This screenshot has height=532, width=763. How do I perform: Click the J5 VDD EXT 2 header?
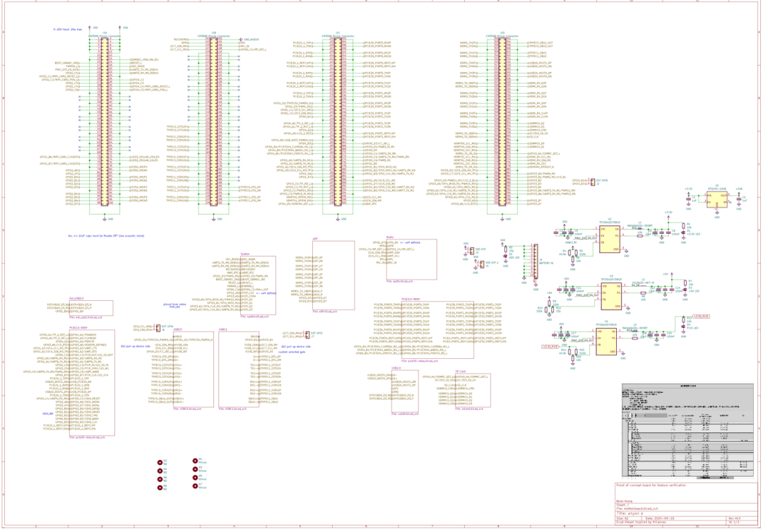click(x=482, y=264)
